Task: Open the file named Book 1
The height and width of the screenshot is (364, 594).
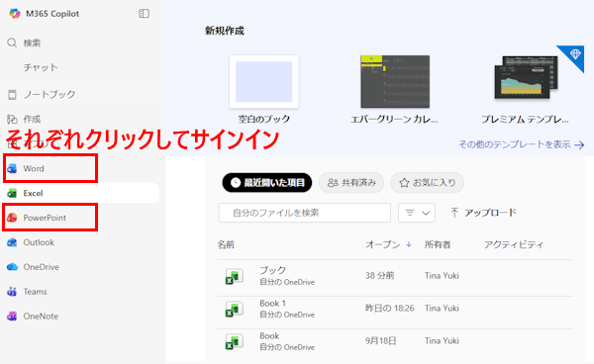Action: click(273, 303)
